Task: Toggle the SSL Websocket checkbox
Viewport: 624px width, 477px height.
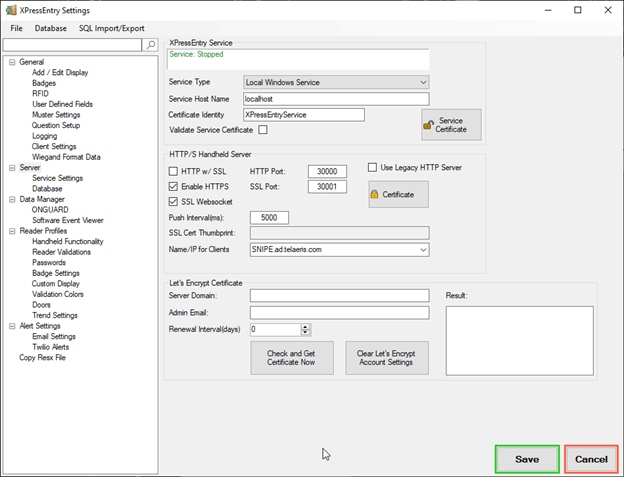Action: tap(173, 202)
